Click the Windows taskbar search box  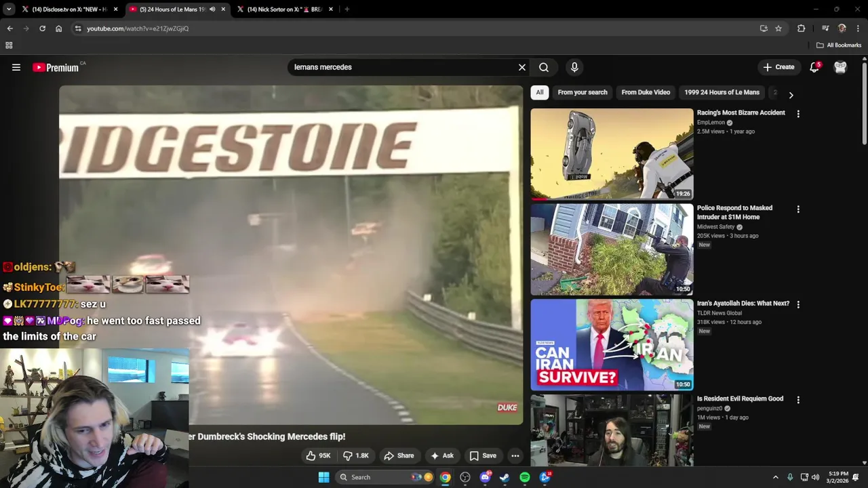(x=385, y=477)
